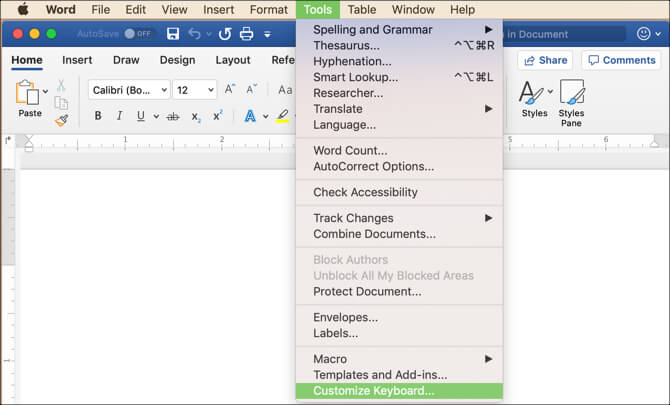
Task: Click the tab stop selector beside ruler
Action: [8, 140]
